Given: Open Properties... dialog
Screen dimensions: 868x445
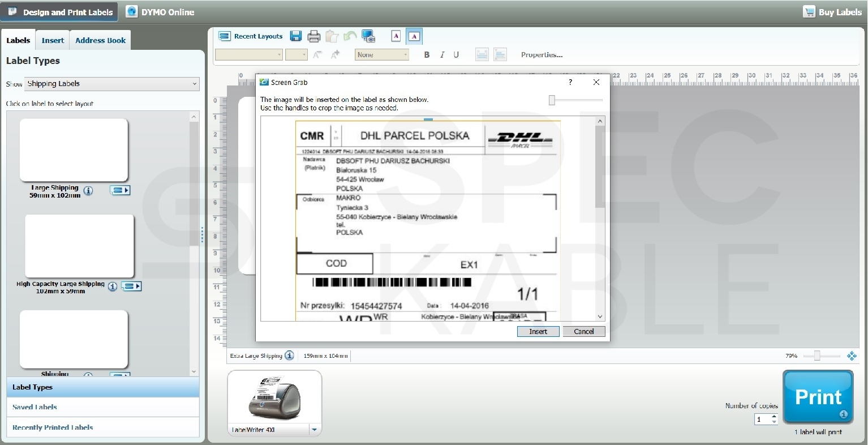Looking at the screenshot, I should point(542,55).
